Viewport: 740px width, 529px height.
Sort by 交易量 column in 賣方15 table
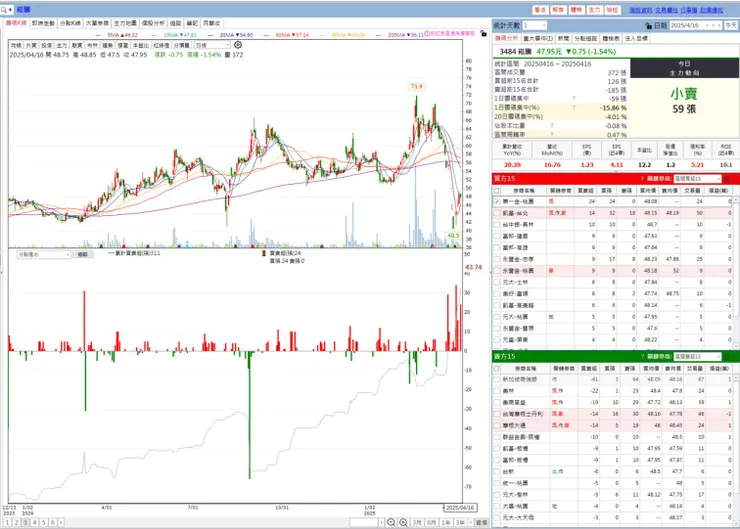pos(695,368)
